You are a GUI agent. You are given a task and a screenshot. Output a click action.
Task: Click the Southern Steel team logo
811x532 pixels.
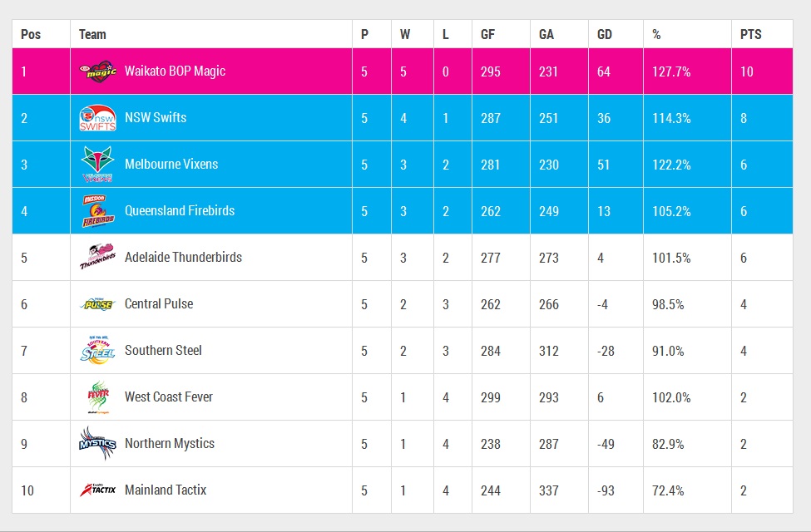pos(97,351)
